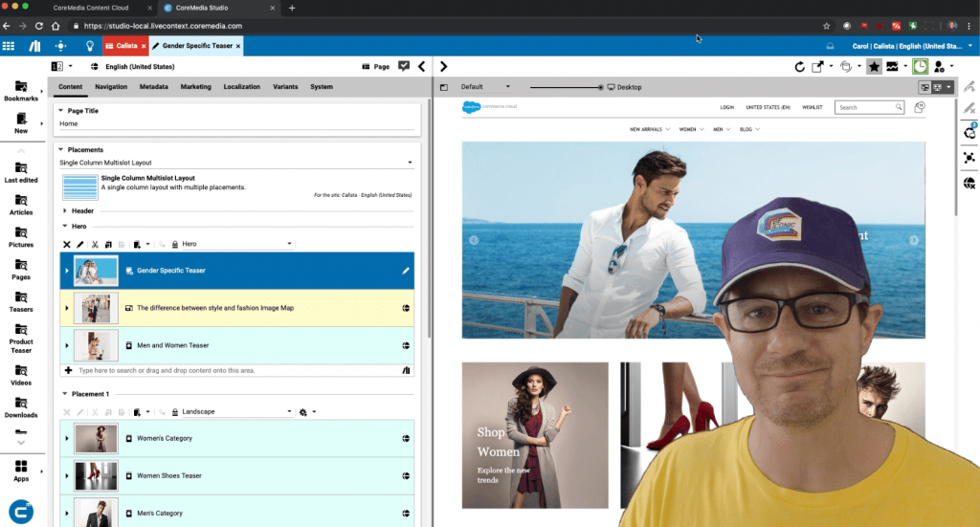980x527 pixels.
Task: Copy the selected Hero item
Action: pyautogui.click(x=108, y=244)
